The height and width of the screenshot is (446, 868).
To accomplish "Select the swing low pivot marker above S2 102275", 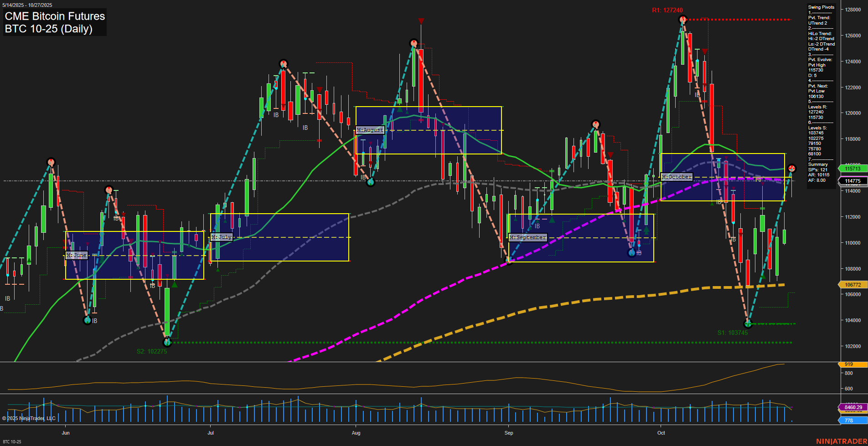I will tap(167, 342).
